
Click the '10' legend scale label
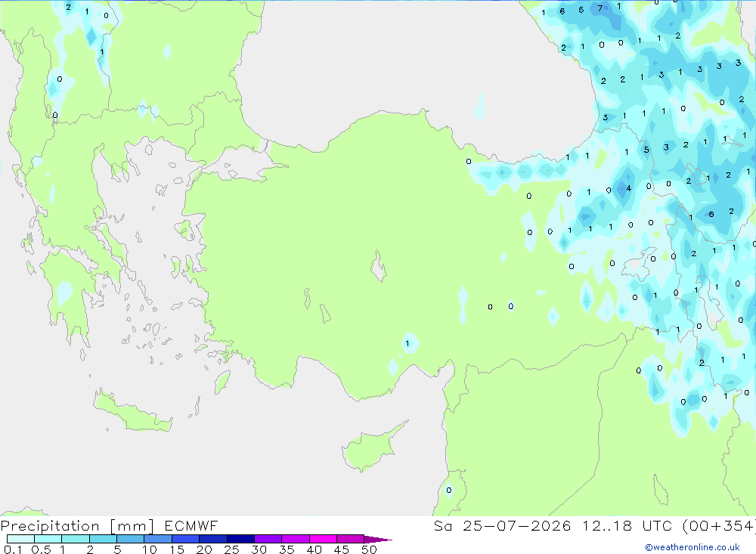[150, 549]
